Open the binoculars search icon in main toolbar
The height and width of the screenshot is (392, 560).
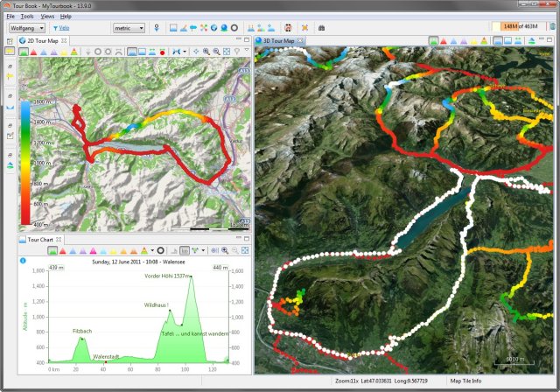[x=321, y=28]
